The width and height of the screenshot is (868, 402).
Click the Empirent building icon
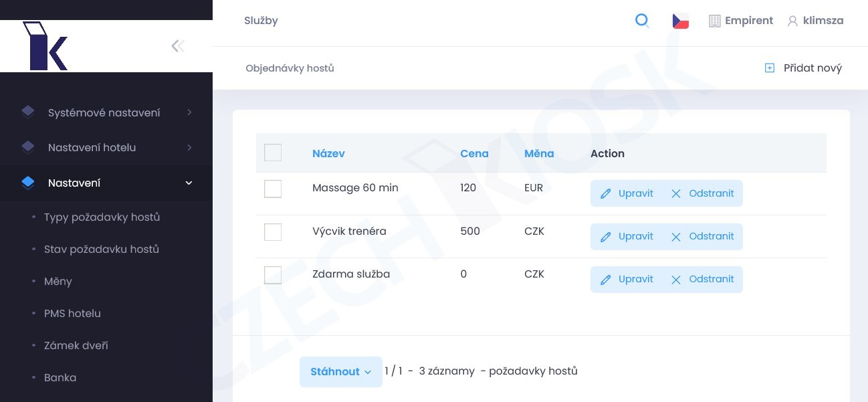pyautogui.click(x=714, y=21)
